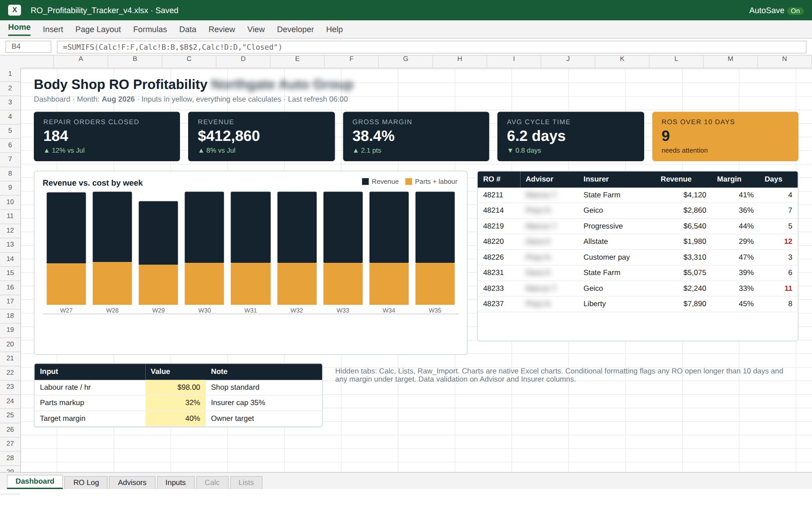This screenshot has height=508, width=812.
Task: Open the View ribbon tab
Action: (256, 29)
